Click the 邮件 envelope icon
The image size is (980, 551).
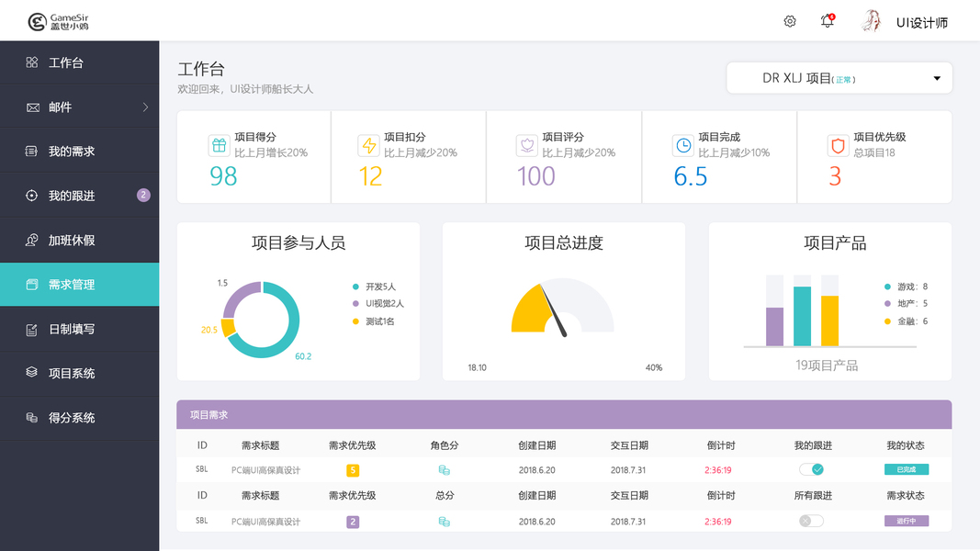tap(32, 107)
